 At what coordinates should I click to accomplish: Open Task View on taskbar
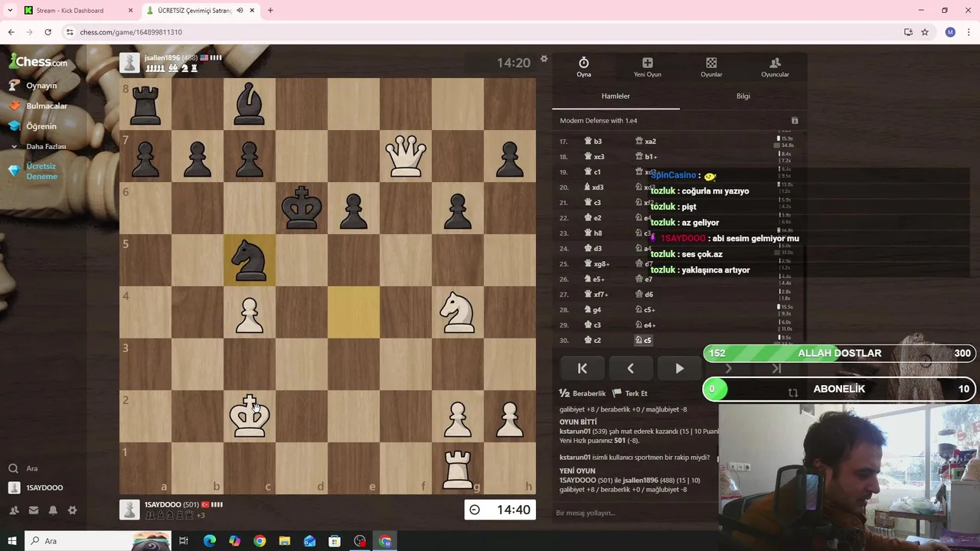coord(184,541)
